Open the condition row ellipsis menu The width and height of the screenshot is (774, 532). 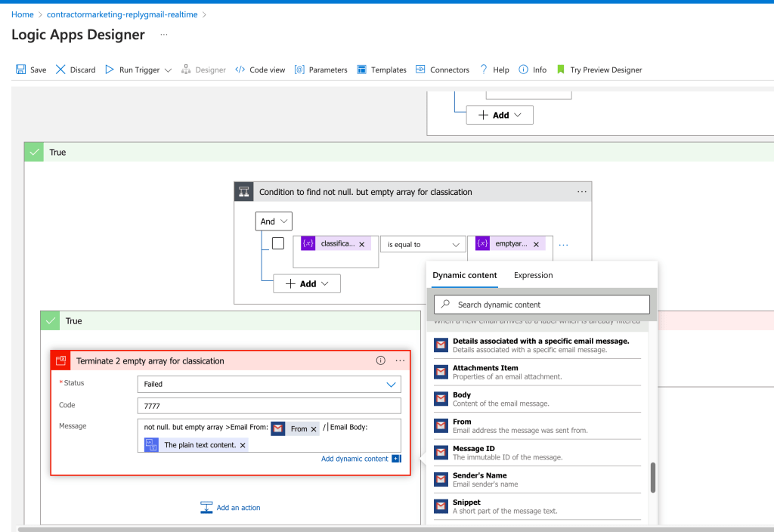coord(564,245)
